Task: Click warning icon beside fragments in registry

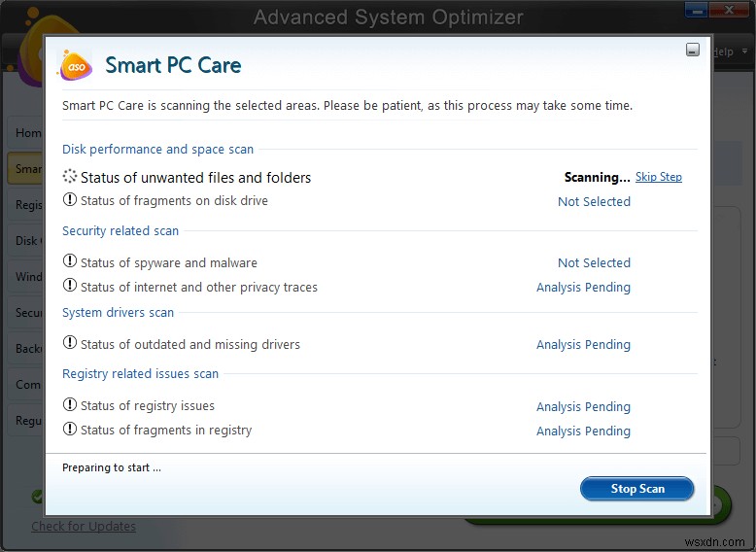Action: pyautogui.click(x=69, y=429)
